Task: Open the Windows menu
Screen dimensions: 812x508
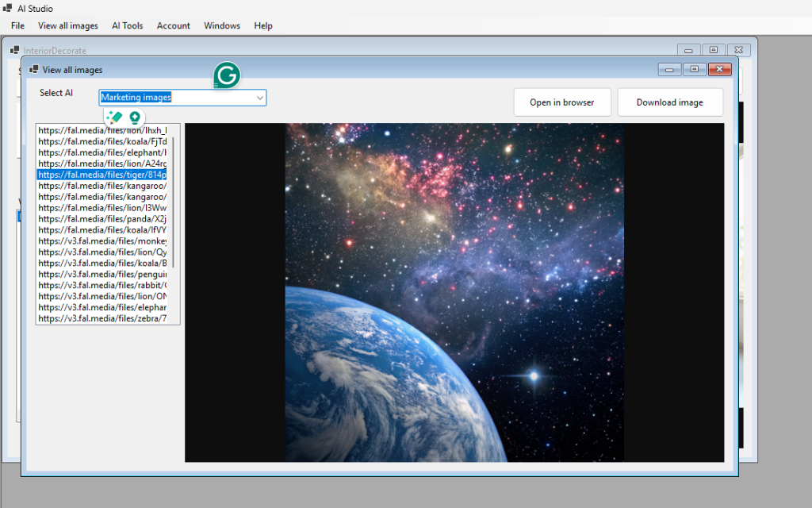Action: click(x=222, y=25)
